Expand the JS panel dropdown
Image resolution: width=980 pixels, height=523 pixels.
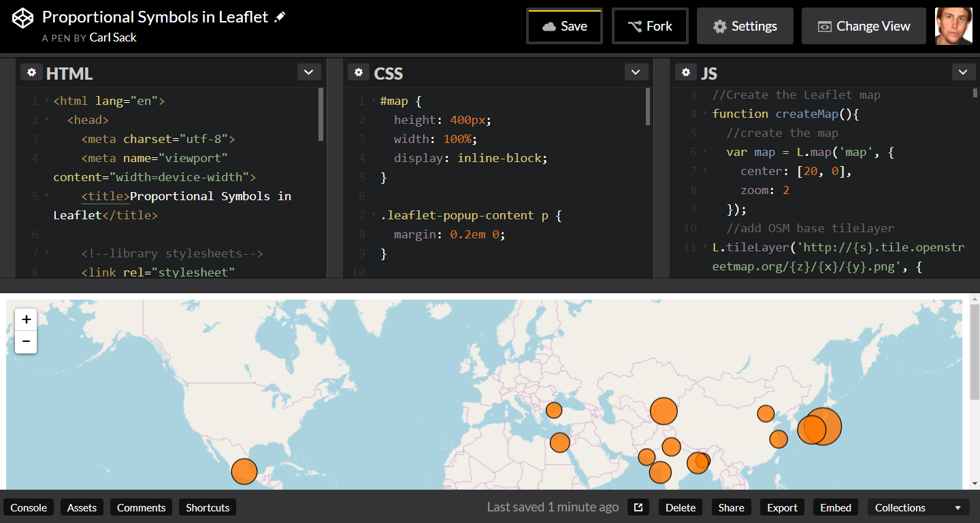pos(963,72)
